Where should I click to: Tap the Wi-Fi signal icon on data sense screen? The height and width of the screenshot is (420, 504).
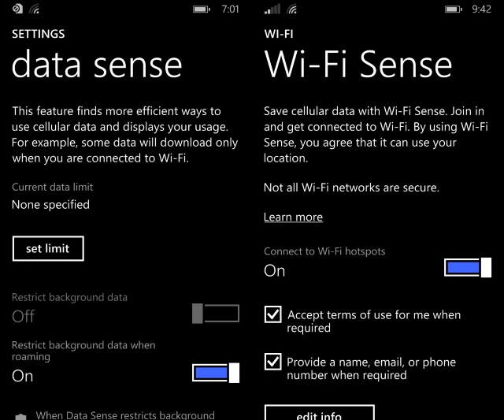pos(34,9)
